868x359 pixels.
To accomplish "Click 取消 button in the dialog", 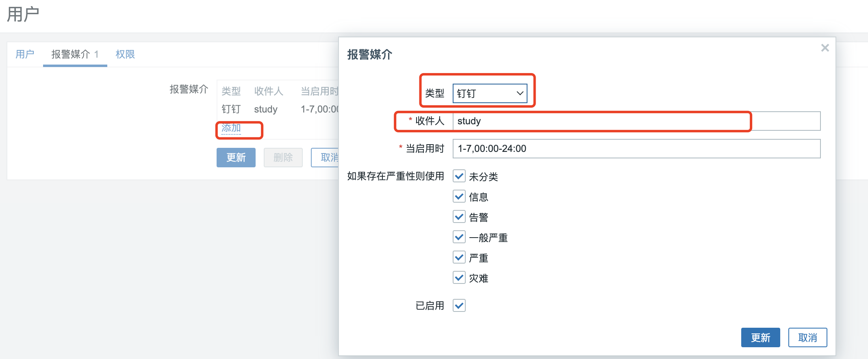I will coord(807,337).
